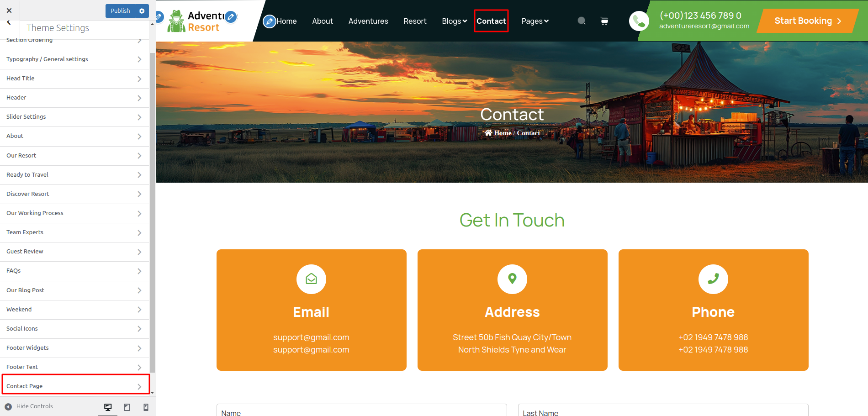Switch to mobile preview mode
The image size is (868, 416).
[146, 406]
